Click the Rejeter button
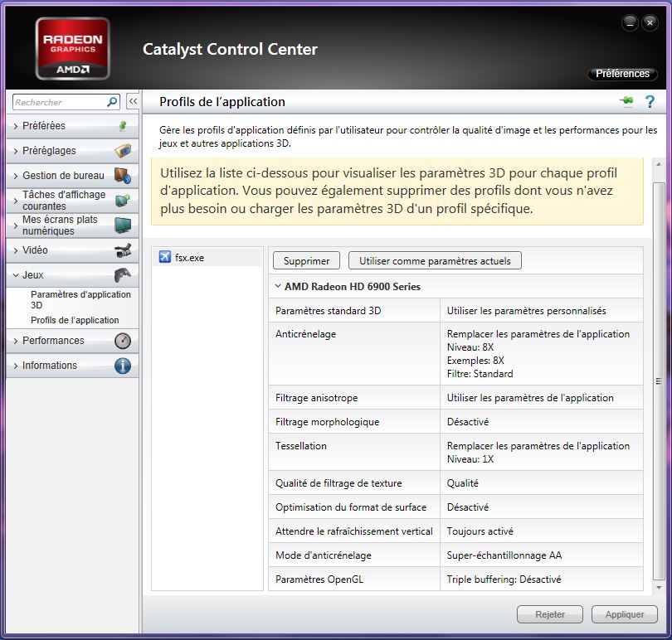Screen dimensions: 672x640 (x=550, y=614)
